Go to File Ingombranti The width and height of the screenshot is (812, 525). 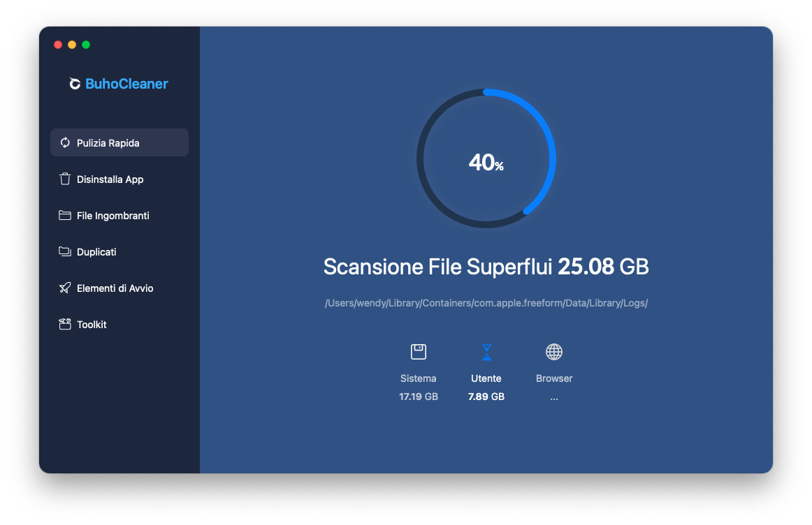tap(119, 215)
